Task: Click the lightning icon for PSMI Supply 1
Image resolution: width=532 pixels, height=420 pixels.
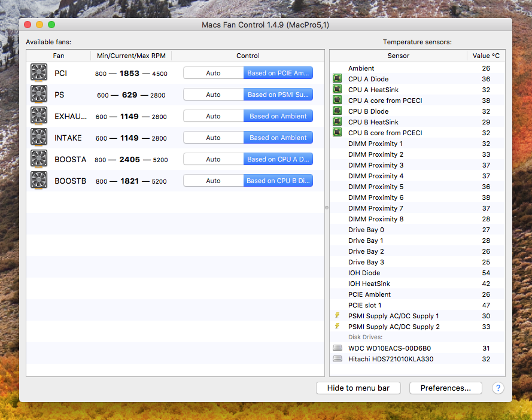Action: coord(337,315)
